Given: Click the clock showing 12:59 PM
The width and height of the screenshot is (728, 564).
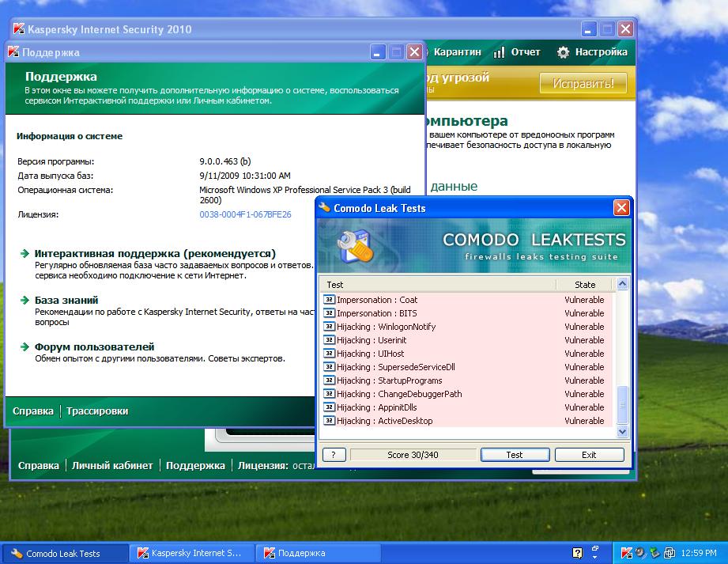Looking at the screenshot, I should [698, 553].
